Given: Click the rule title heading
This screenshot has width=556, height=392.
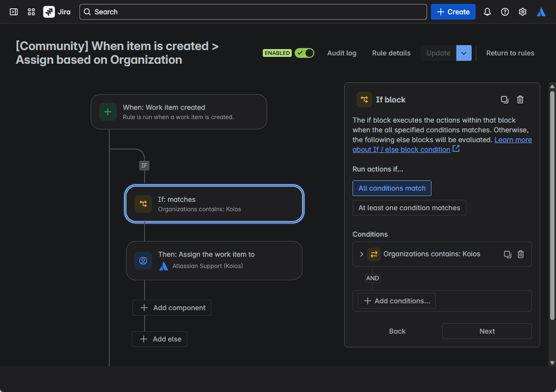Looking at the screenshot, I should point(117,53).
